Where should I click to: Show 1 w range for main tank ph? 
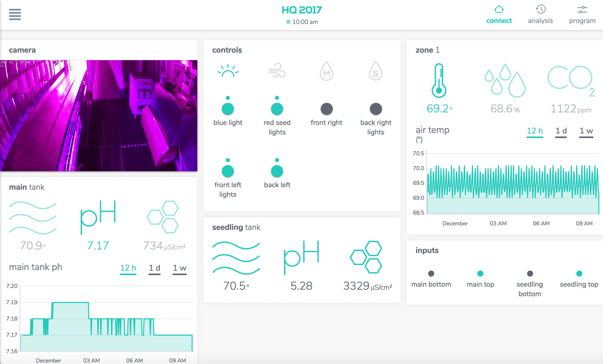[180, 268]
